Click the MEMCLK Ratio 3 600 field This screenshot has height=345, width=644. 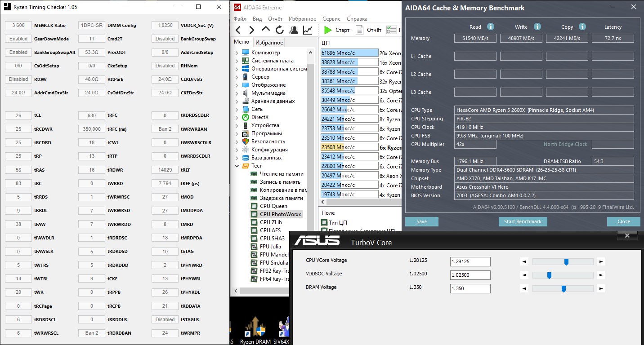pyautogui.click(x=18, y=25)
